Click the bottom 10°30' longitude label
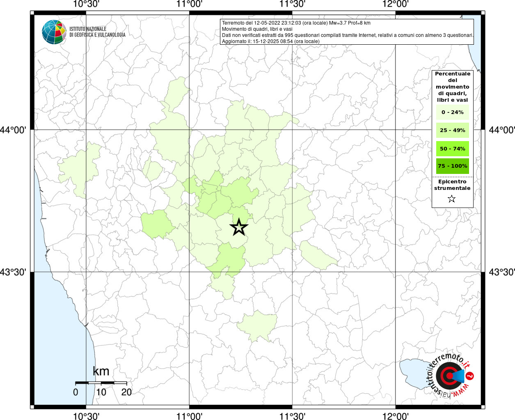 (85, 416)
